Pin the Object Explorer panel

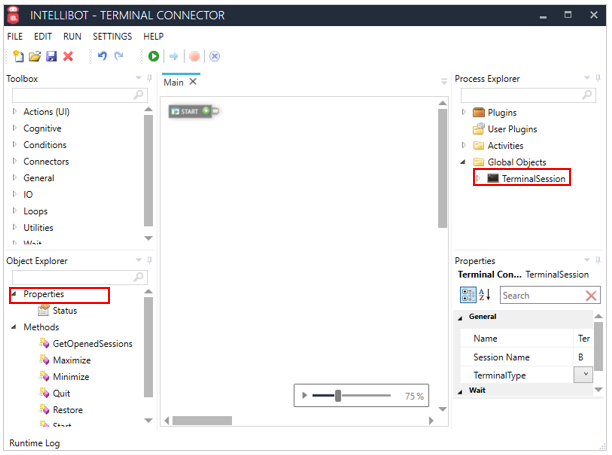tap(149, 260)
